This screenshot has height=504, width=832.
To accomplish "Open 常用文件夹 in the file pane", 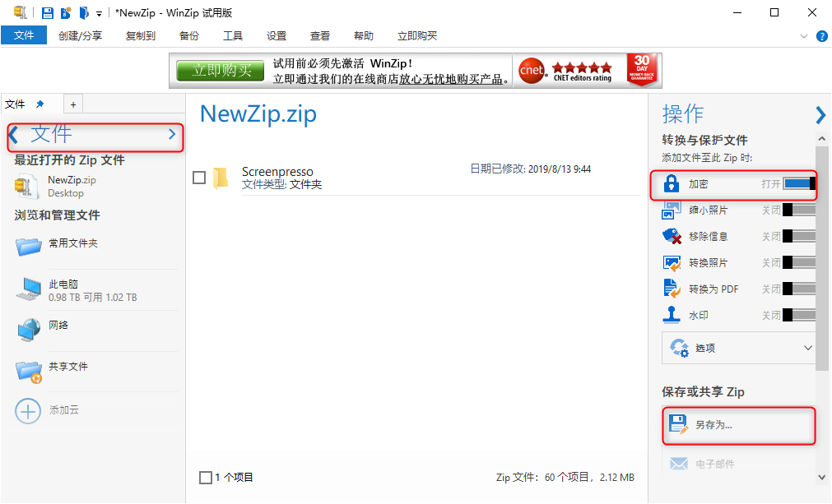I will click(73, 243).
